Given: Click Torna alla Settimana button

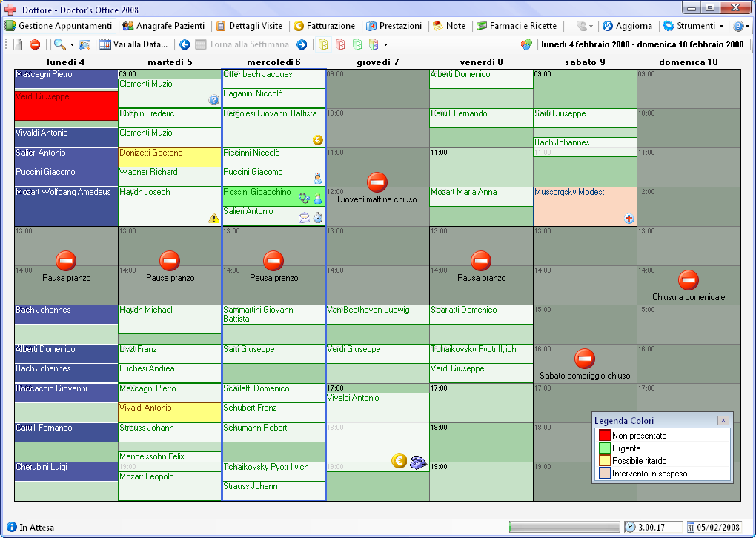Looking at the screenshot, I should (x=242, y=44).
